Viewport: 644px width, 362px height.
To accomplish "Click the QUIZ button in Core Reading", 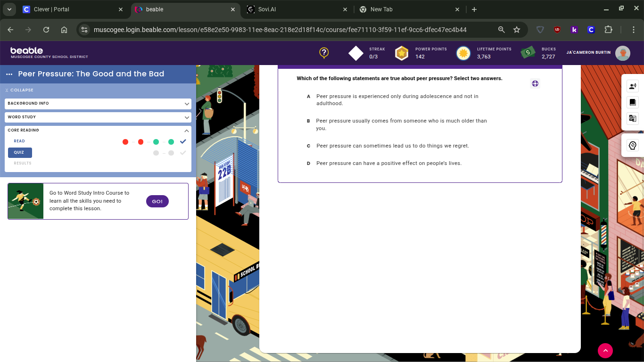I will [x=20, y=152].
